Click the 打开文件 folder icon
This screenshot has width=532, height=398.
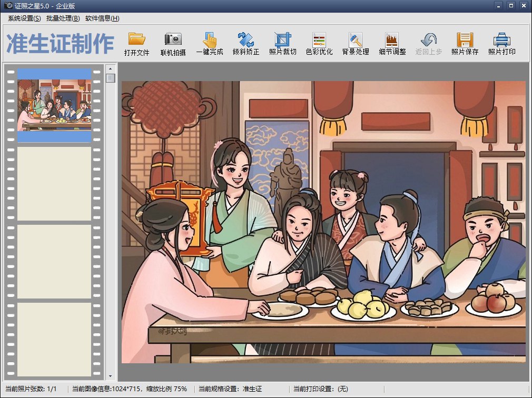tap(137, 39)
